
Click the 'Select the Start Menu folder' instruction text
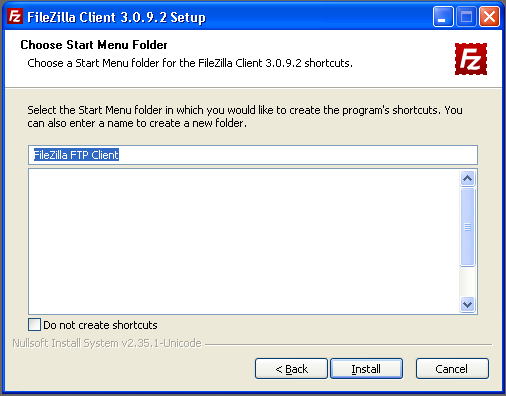click(x=245, y=117)
